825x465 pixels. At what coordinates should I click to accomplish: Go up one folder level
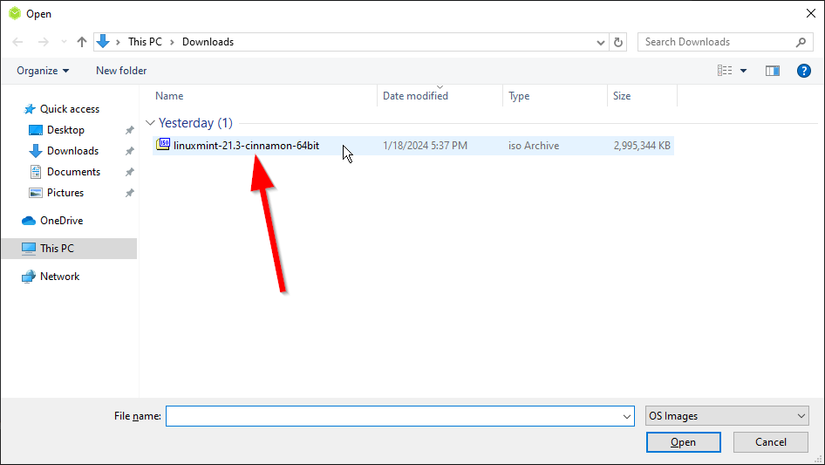pyautogui.click(x=82, y=42)
